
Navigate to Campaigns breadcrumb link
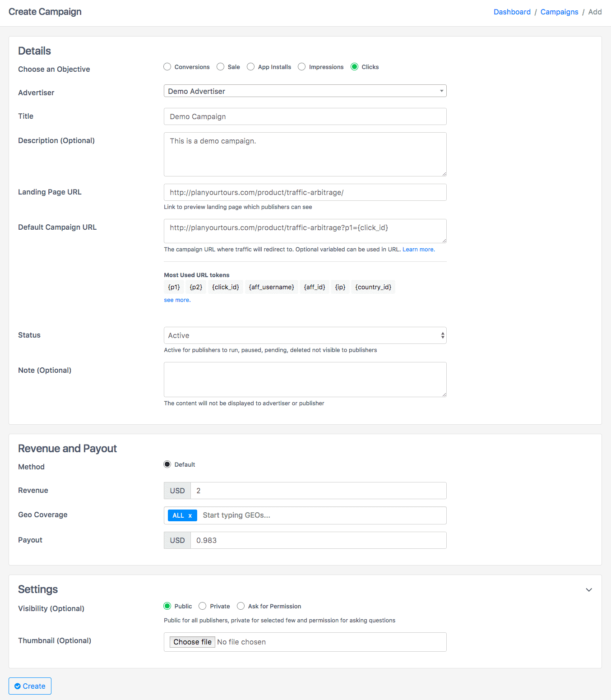click(x=559, y=12)
